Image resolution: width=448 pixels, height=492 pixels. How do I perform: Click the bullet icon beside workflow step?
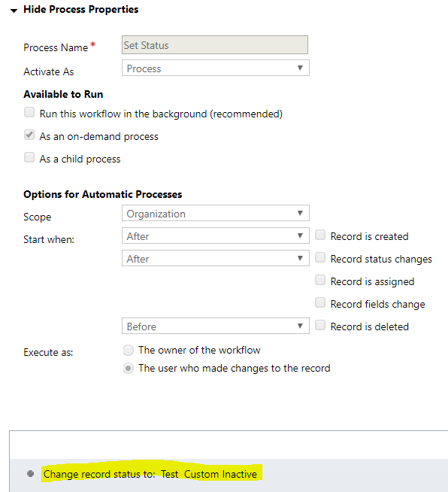point(30,474)
